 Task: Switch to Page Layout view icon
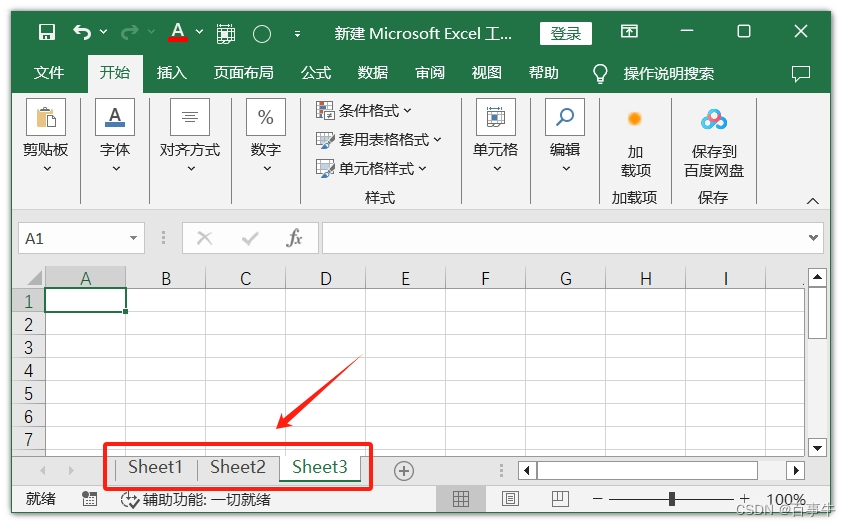(510, 499)
